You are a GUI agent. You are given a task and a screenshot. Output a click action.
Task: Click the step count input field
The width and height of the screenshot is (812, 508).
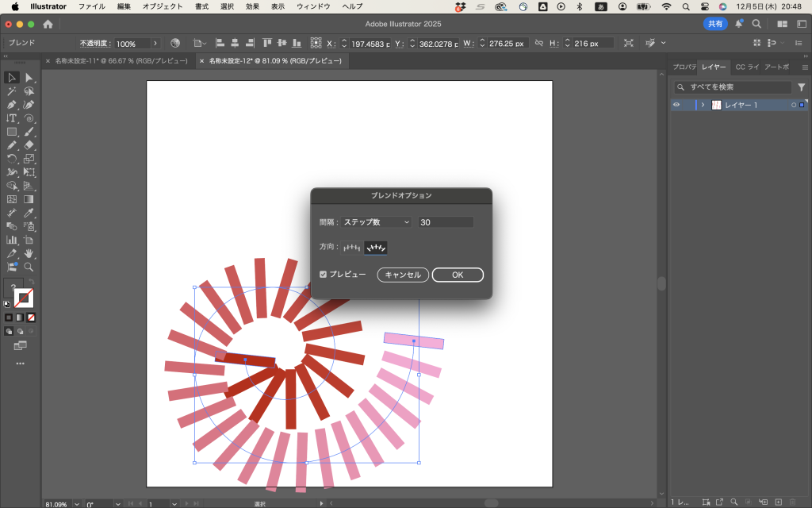click(x=446, y=222)
